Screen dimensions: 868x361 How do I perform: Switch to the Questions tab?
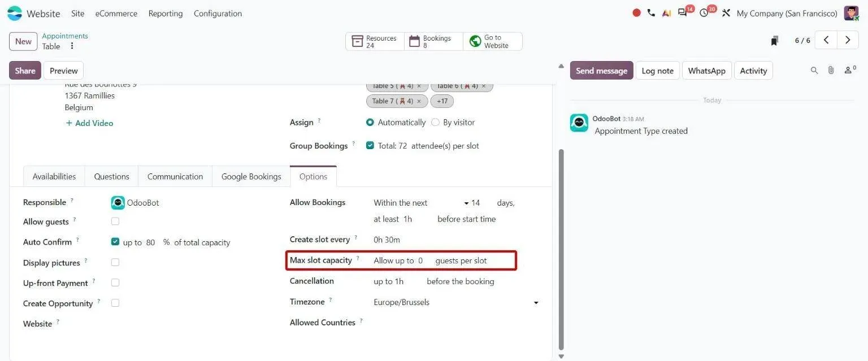click(x=111, y=176)
